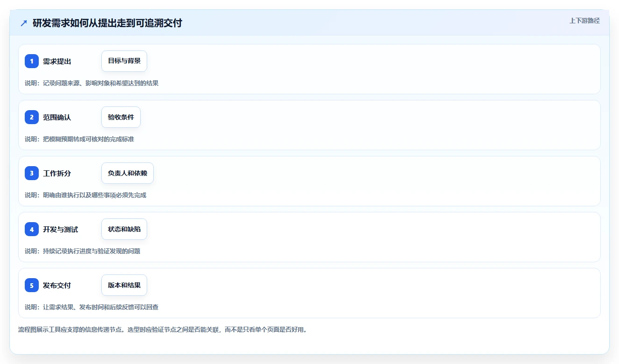This screenshot has height=364, width=619.
Task: Select the step 2 number badge
Action: [x=32, y=117]
